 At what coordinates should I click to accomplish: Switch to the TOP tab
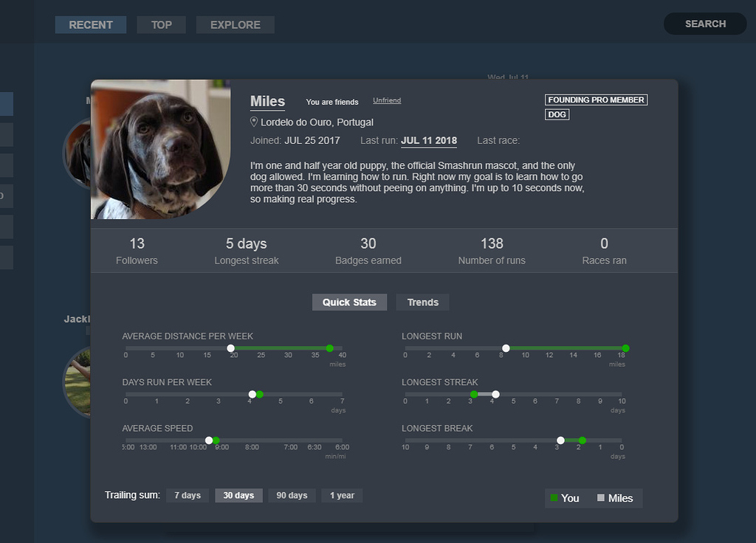[161, 24]
